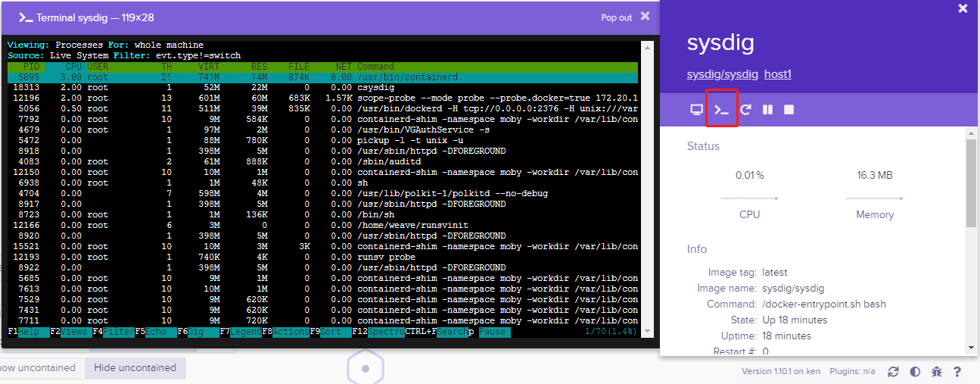Click the hexagon node in the graph
The image size is (980, 384).
(x=366, y=368)
